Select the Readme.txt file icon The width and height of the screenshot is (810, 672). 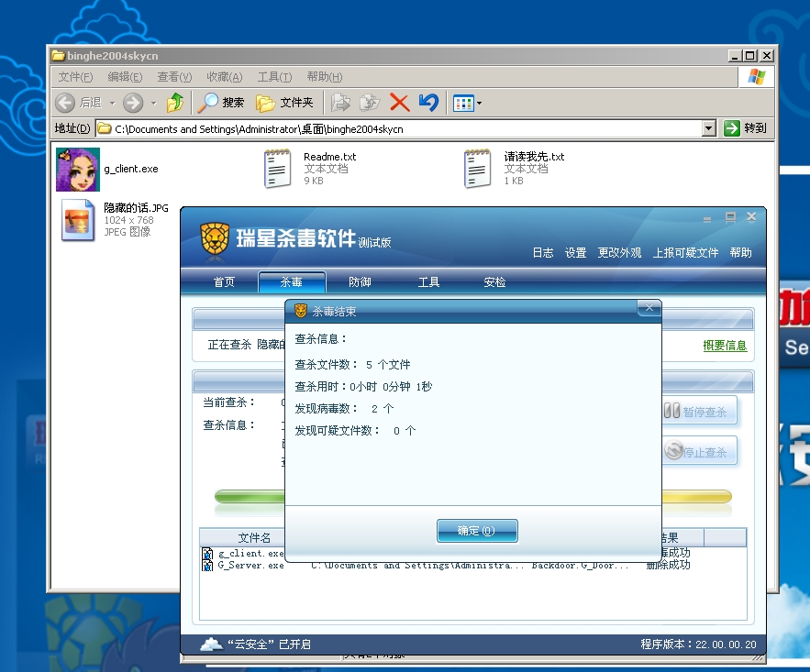277,169
